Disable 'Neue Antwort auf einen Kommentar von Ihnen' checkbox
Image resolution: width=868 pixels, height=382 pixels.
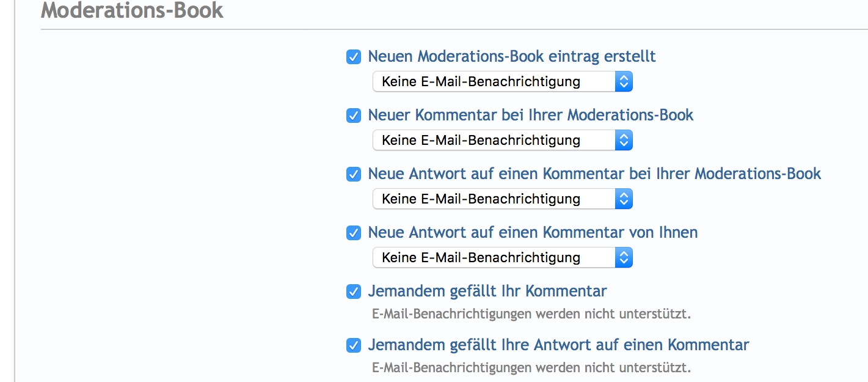(x=354, y=233)
